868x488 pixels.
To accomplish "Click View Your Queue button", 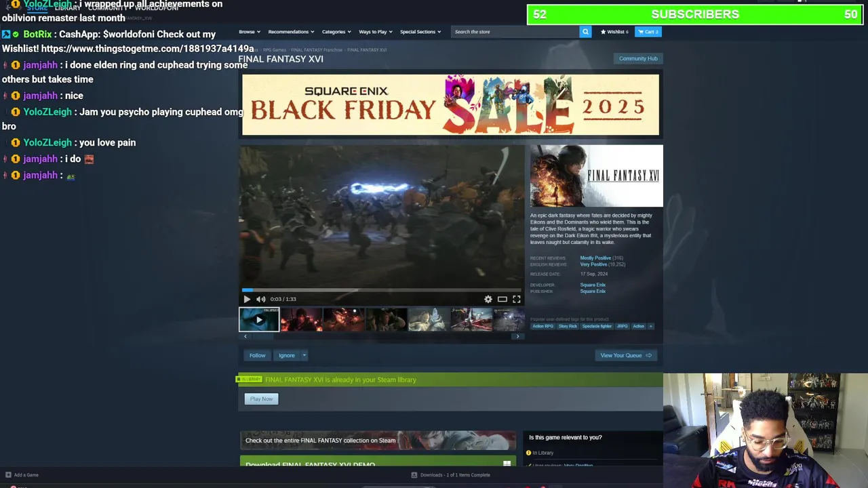I will click(626, 355).
